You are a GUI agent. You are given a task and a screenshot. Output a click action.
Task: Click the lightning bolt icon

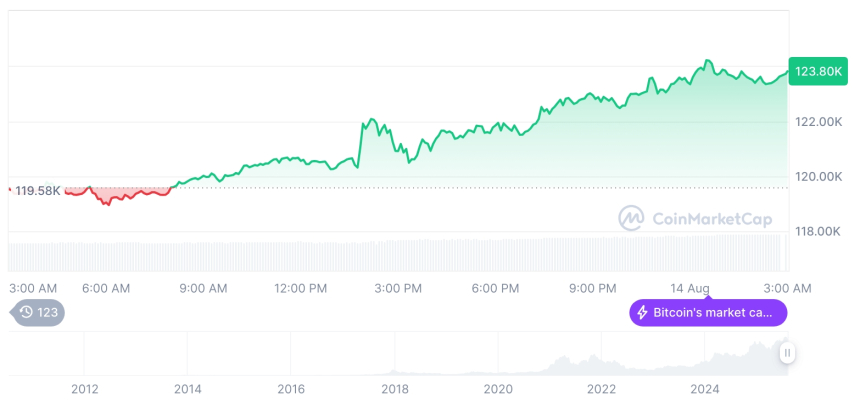(x=642, y=313)
